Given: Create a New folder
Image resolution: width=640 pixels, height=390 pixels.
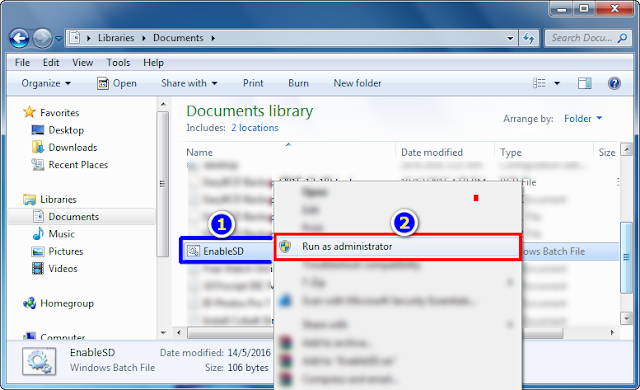Looking at the screenshot, I should click(357, 83).
